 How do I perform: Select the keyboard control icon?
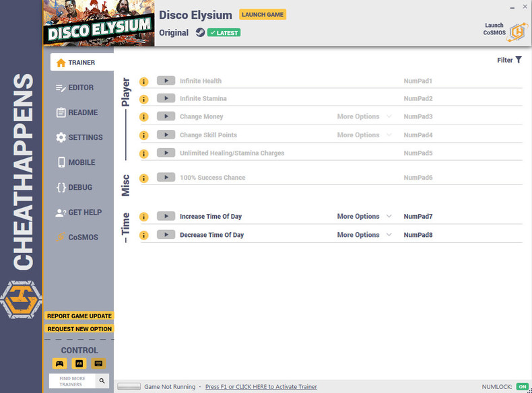tap(98, 363)
